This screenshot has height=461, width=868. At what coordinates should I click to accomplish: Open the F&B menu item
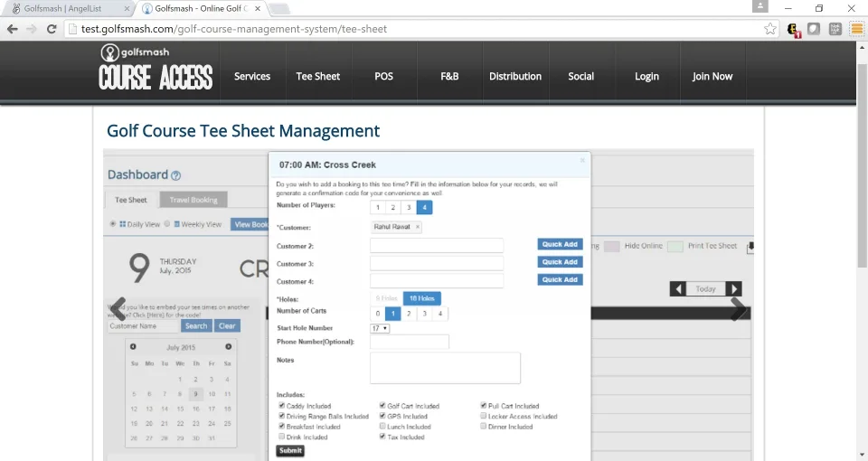point(449,76)
